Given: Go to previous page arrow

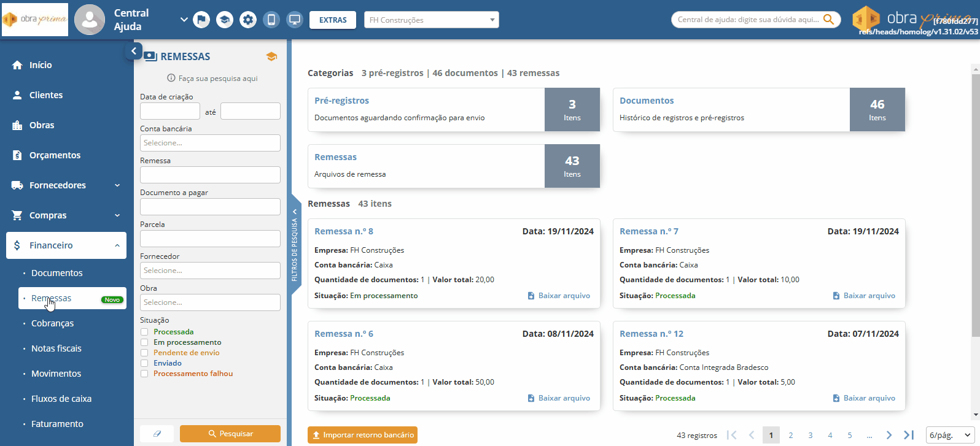Looking at the screenshot, I should coord(752,435).
